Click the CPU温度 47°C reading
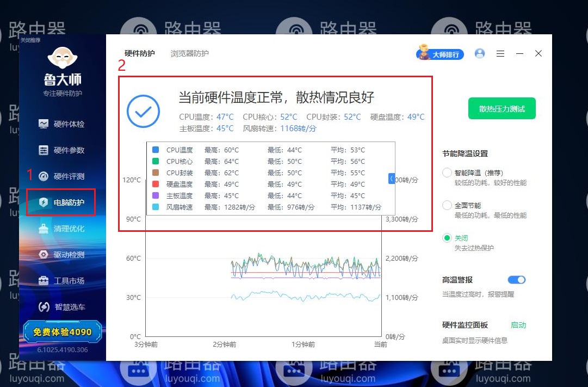Screen dimensions: 588x387 click(206, 117)
